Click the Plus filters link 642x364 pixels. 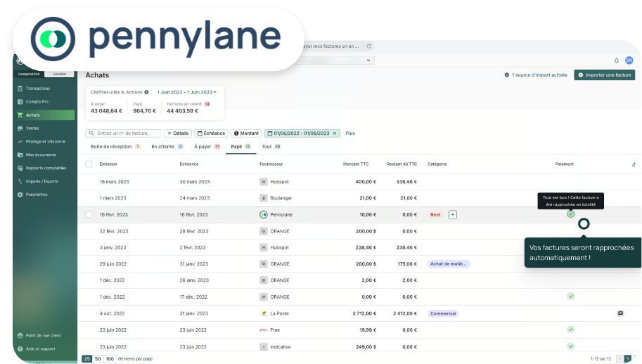coord(350,133)
